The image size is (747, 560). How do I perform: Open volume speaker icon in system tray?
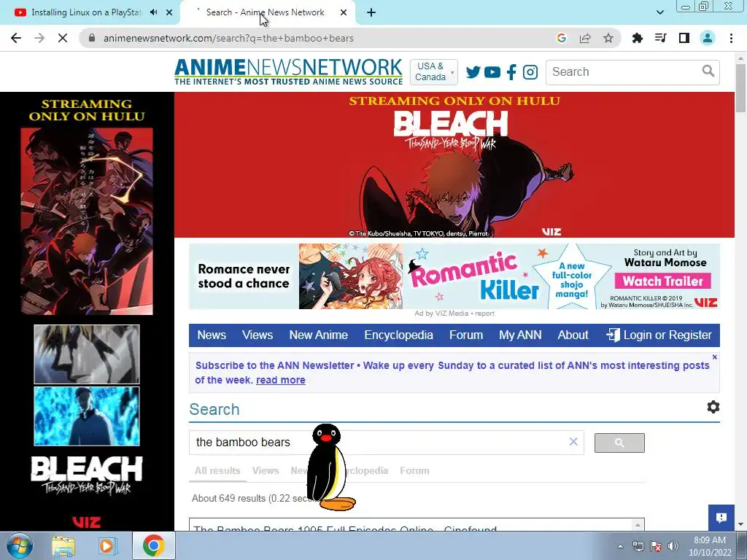click(x=673, y=546)
